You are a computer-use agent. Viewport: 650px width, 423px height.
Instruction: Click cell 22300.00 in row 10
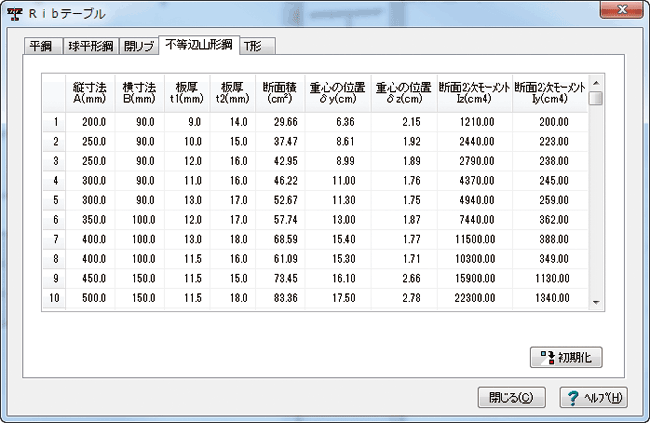(475, 298)
